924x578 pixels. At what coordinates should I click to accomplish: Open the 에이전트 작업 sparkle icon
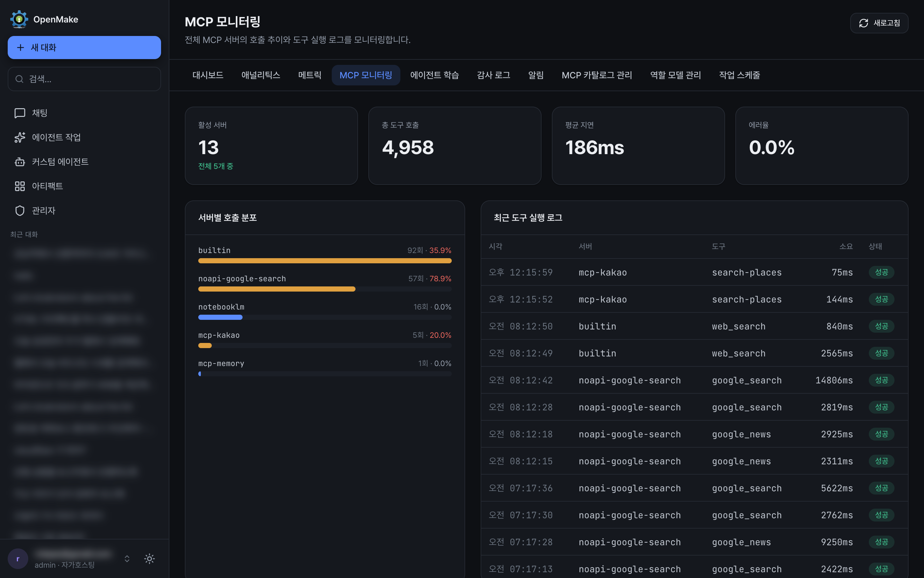point(20,137)
